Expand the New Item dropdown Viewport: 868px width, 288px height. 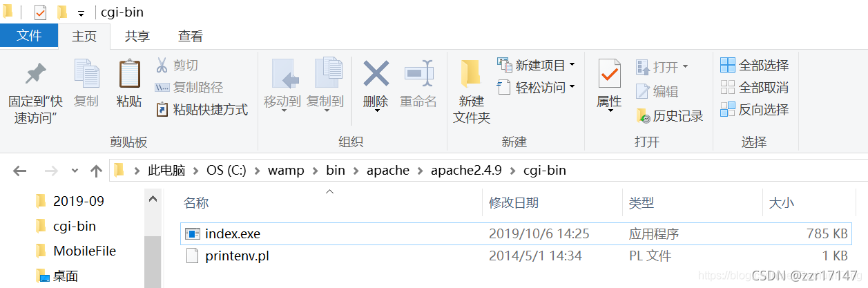(572, 66)
